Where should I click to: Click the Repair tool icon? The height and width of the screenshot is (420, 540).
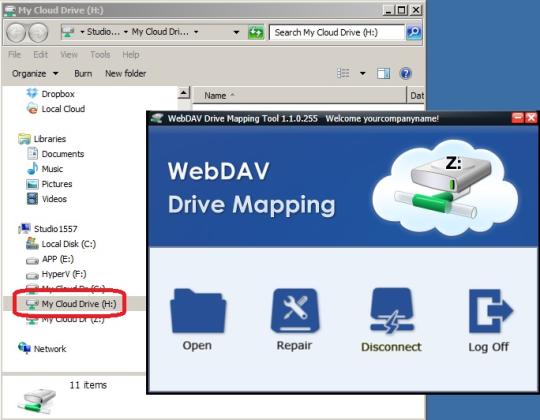click(x=295, y=310)
